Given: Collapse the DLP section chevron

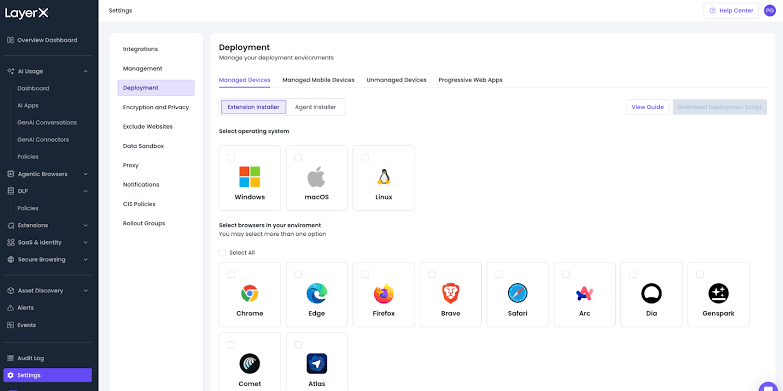Looking at the screenshot, I should [85, 191].
